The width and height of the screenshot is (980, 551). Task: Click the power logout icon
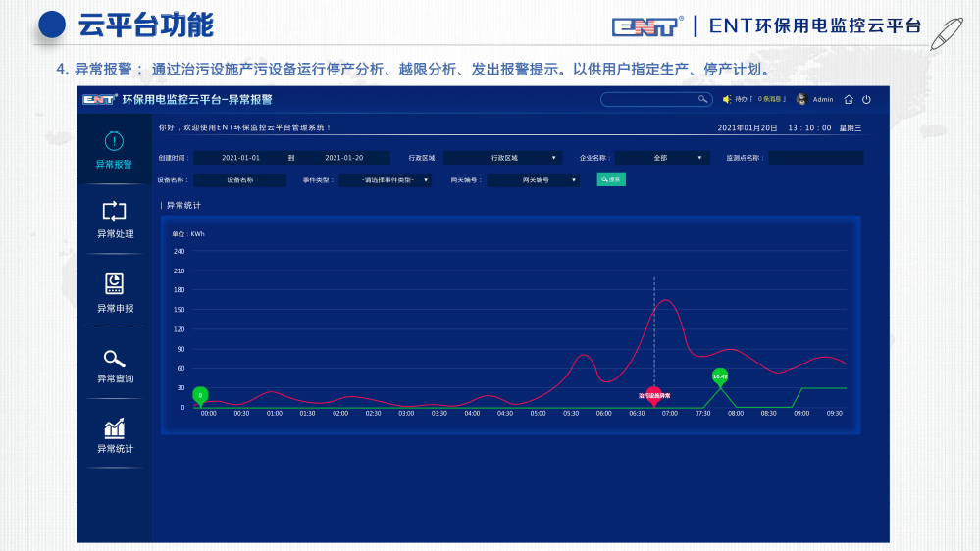click(866, 99)
